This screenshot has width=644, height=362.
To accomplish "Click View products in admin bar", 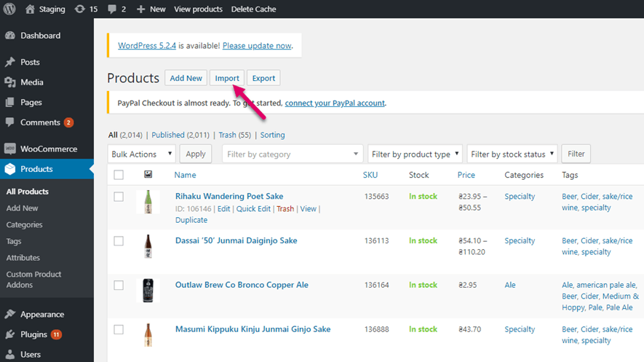I will pyautogui.click(x=198, y=9).
